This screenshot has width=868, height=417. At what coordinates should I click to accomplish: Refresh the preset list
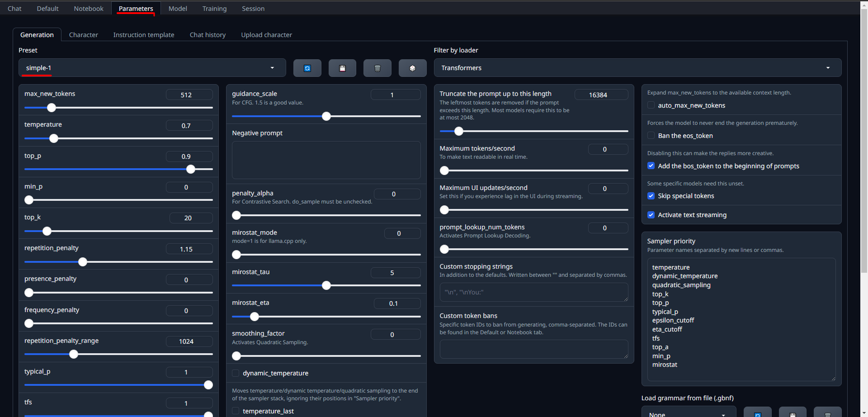(307, 68)
